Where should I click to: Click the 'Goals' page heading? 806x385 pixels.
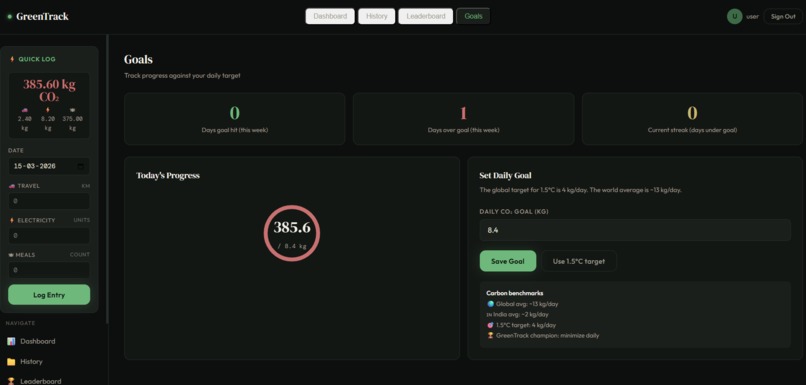coord(138,60)
